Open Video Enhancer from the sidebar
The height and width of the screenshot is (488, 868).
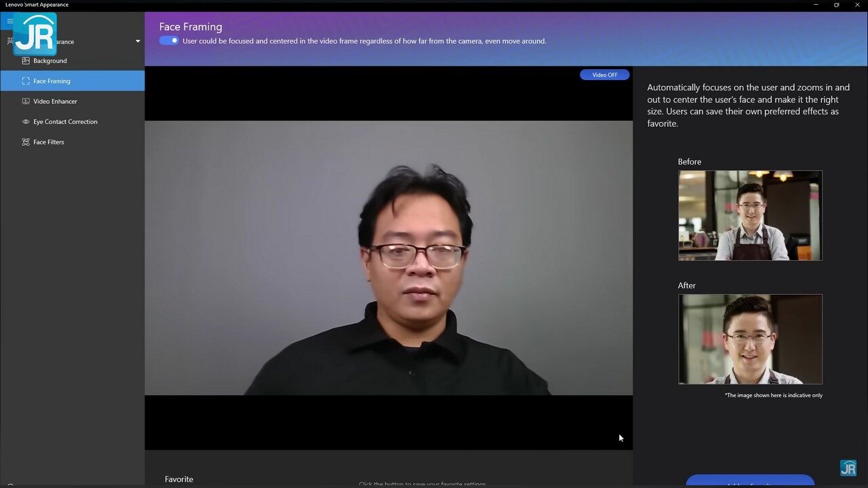point(26,101)
